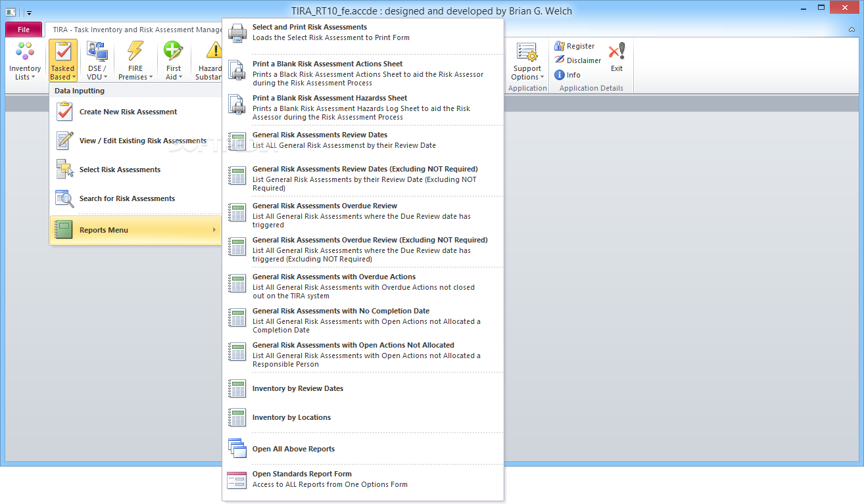Choose Create New Risk Assessment menu item
This screenshot has height=504, width=864.
pos(135,112)
